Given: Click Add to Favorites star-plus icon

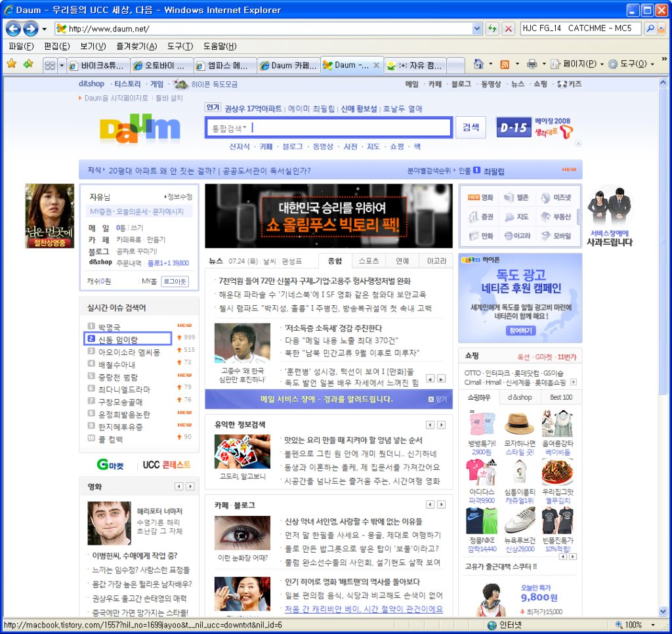Looking at the screenshot, I should point(28,64).
